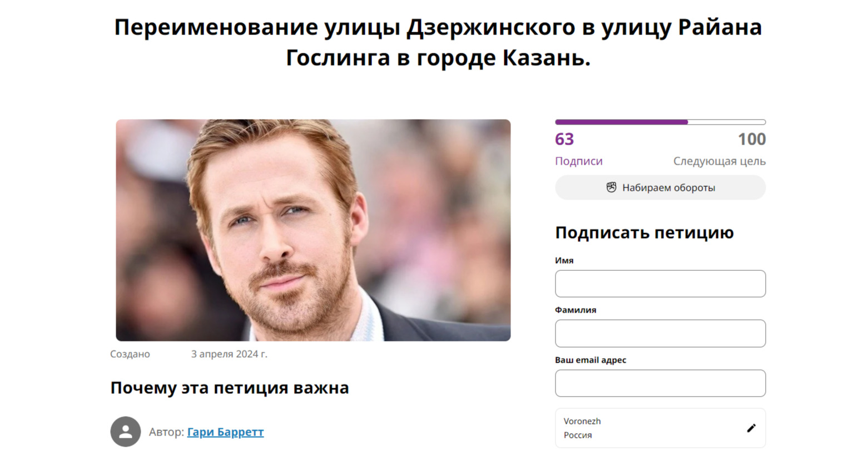Open the Гари Барретт author link
Screen dimensions: 868x455
225,432
